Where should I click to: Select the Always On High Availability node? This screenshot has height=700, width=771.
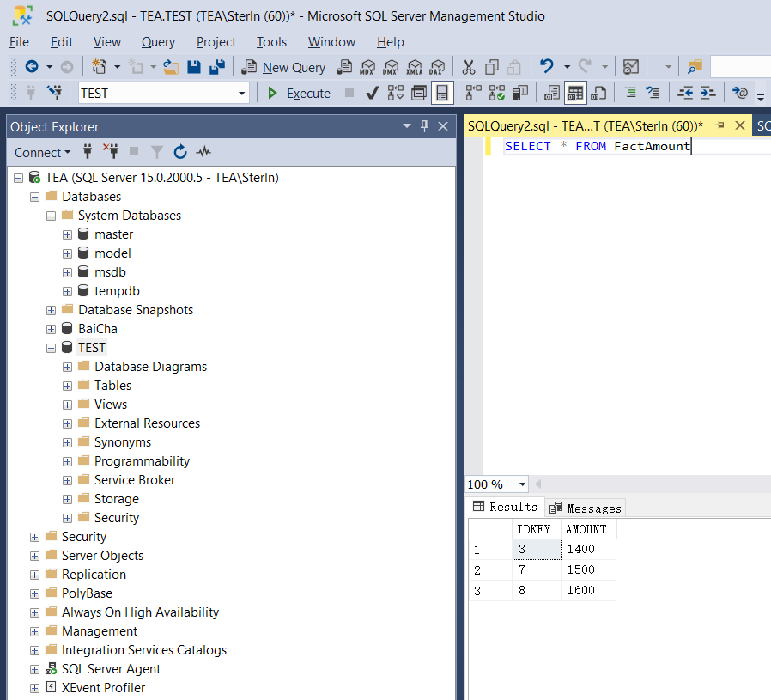click(x=140, y=612)
